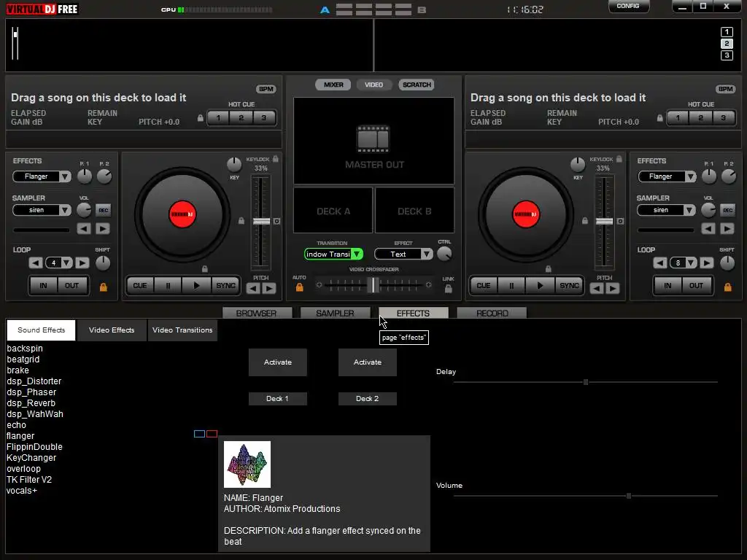Image resolution: width=747 pixels, height=560 pixels.
Task: Click the left deck sampler REC button
Action: (103, 210)
